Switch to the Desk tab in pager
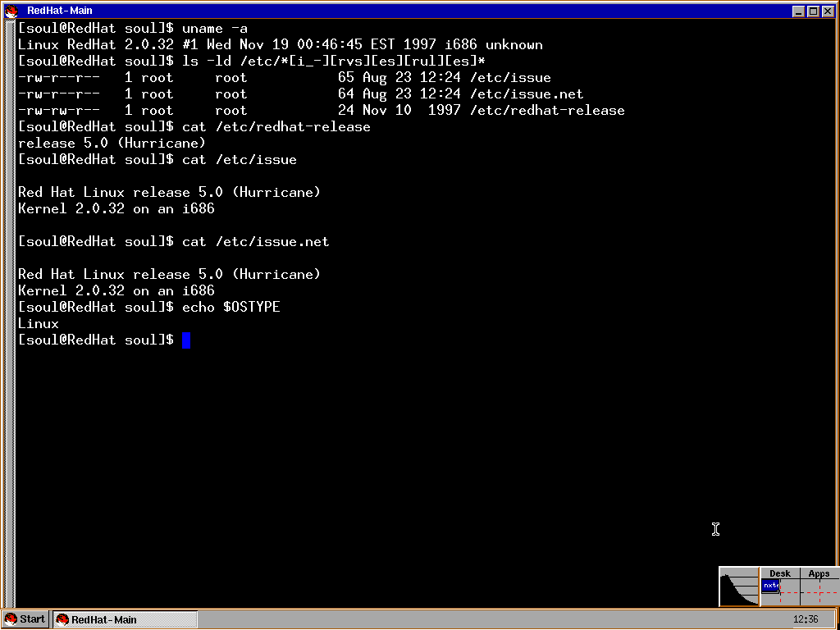Screen dimensions: 840x630 coord(780,573)
